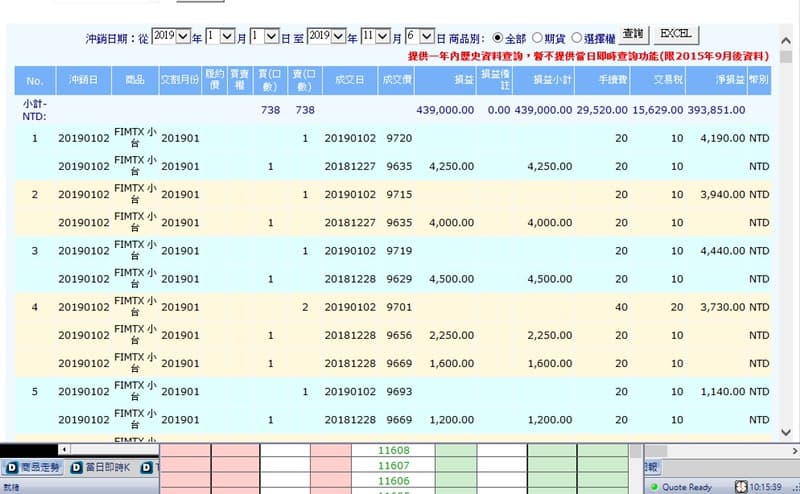
Task: Open the end day dropdown showing 6
Action: [x=419, y=36]
